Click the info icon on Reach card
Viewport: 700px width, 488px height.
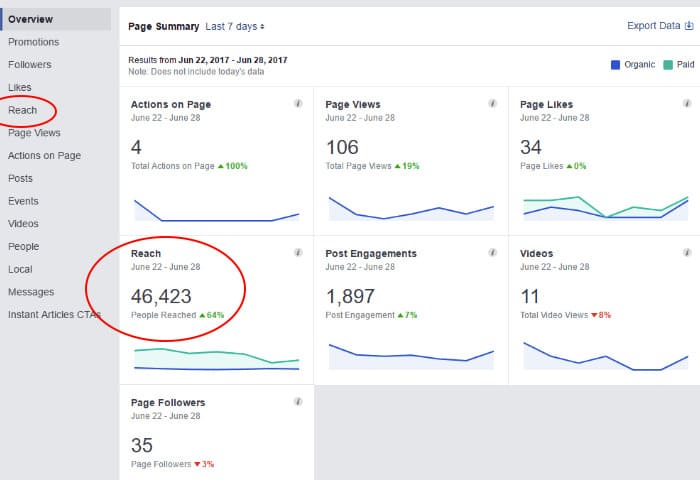[298, 253]
